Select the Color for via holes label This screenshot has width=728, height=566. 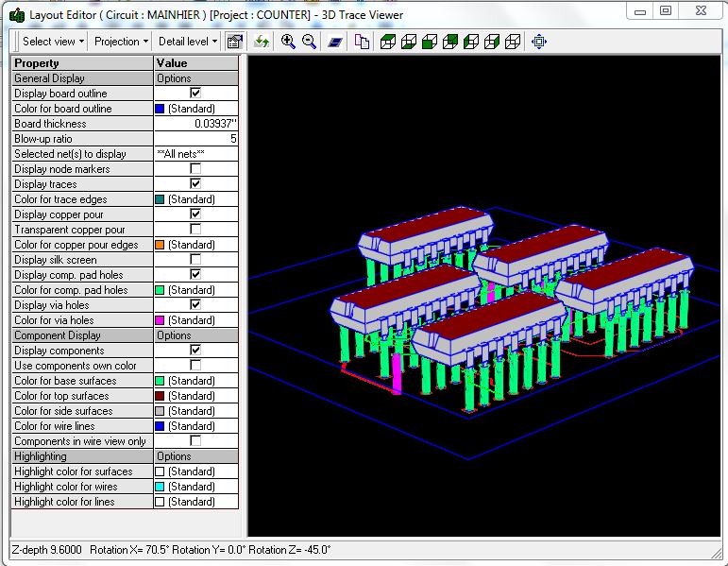click(54, 320)
